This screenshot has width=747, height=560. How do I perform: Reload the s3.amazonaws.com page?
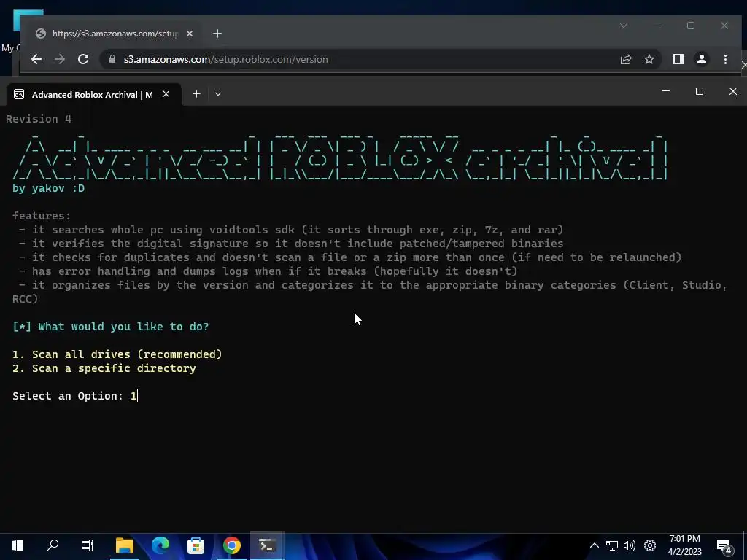(x=83, y=59)
